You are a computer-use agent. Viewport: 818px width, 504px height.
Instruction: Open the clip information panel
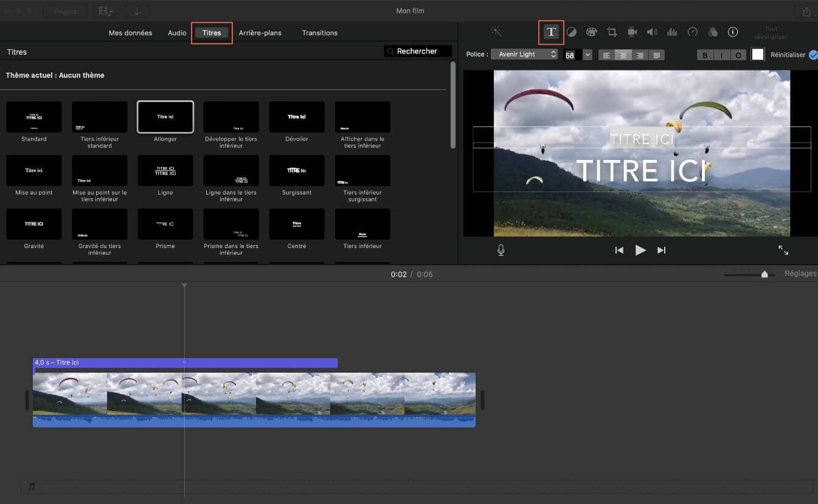click(733, 32)
